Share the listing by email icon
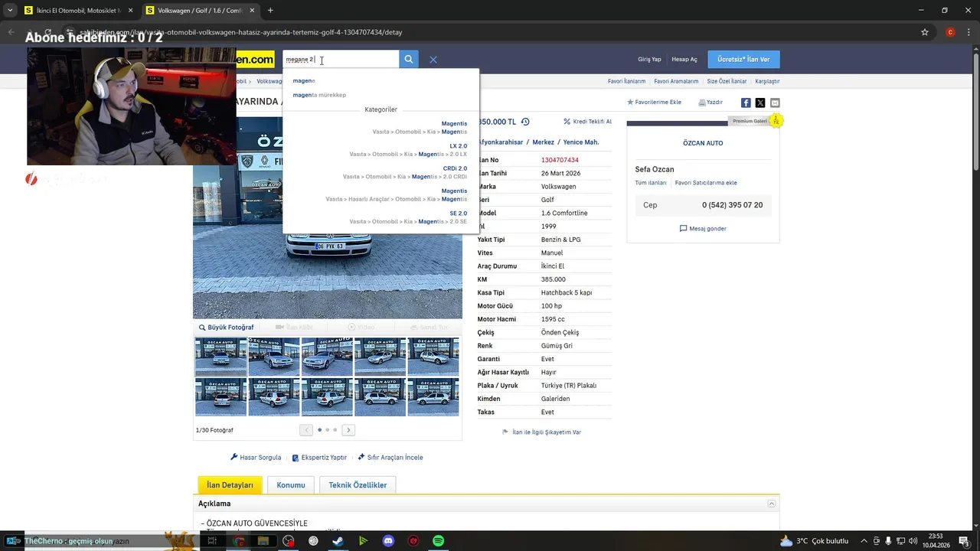The image size is (980, 551). tap(775, 103)
